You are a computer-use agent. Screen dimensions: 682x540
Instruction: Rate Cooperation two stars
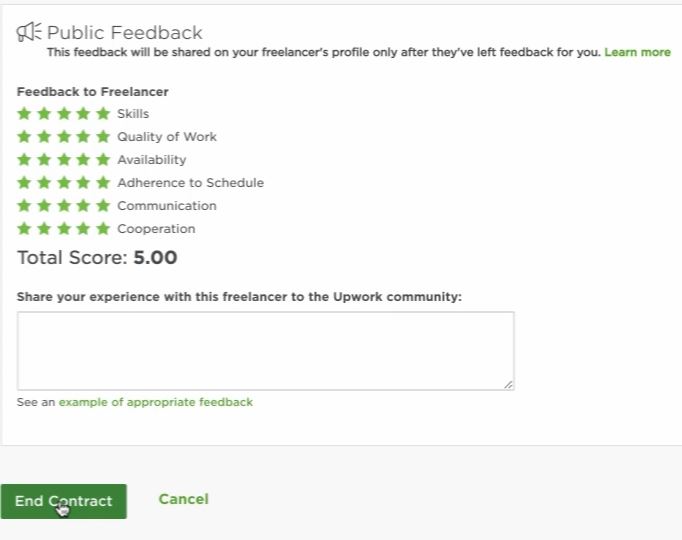[x=44, y=229]
